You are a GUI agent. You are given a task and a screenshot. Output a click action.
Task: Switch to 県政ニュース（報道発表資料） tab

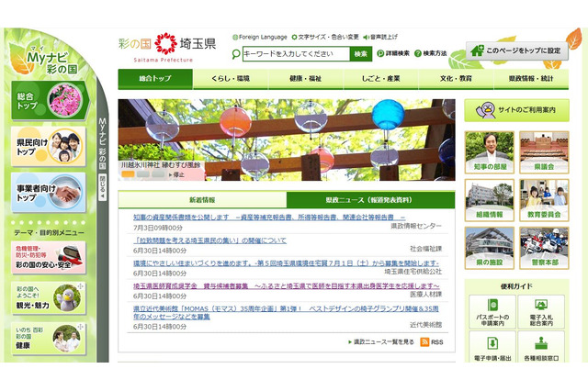pyautogui.click(x=370, y=200)
